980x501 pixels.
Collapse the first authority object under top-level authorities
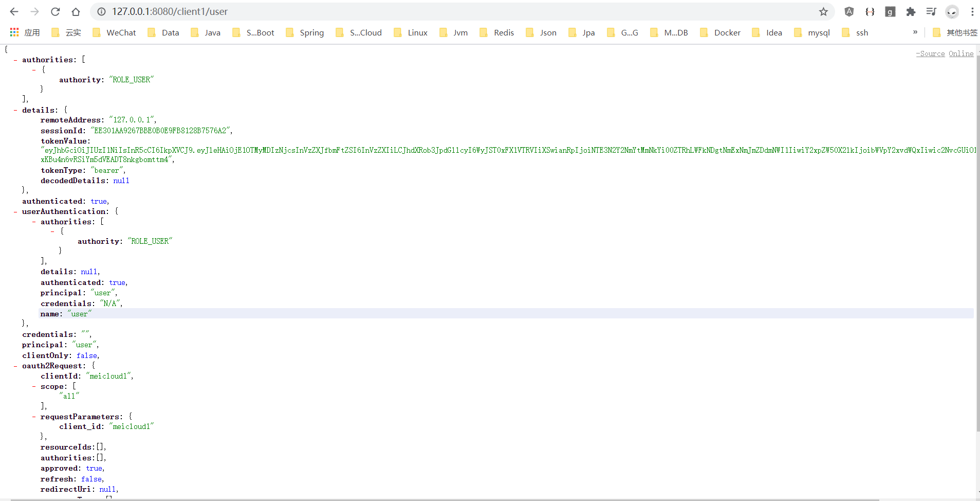[34, 69]
